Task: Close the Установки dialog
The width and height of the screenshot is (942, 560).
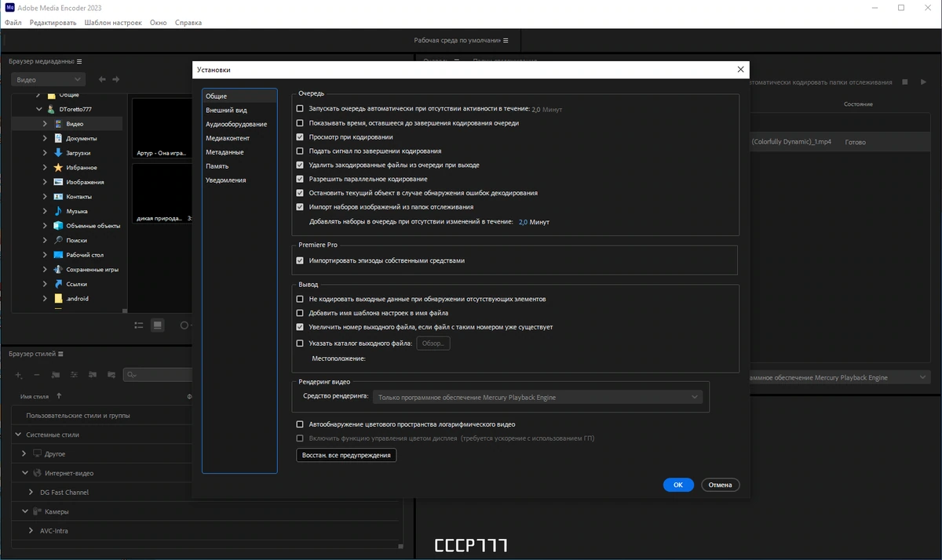Action: [x=740, y=70]
